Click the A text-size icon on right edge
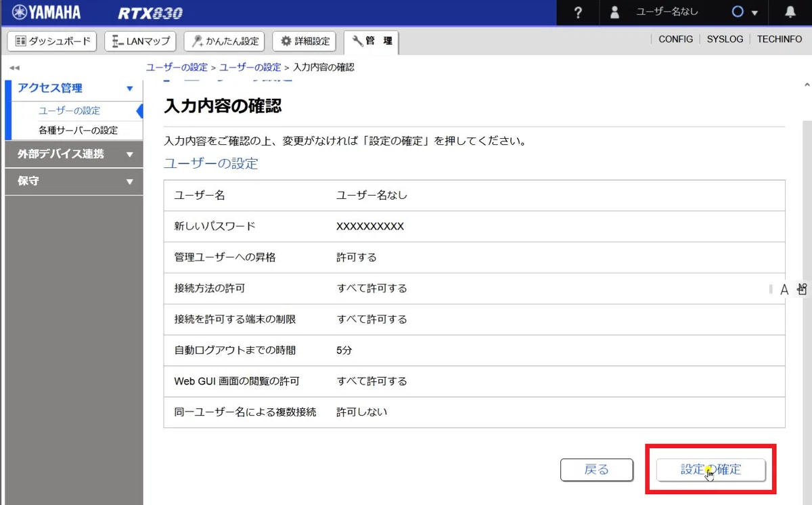The width and height of the screenshot is (812, 505). [784, 290]
